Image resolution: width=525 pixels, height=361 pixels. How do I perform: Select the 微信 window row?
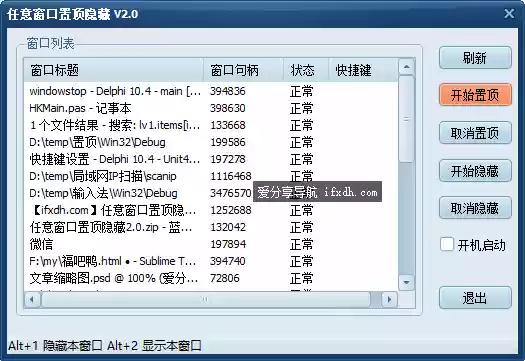[x=211, y=244]
